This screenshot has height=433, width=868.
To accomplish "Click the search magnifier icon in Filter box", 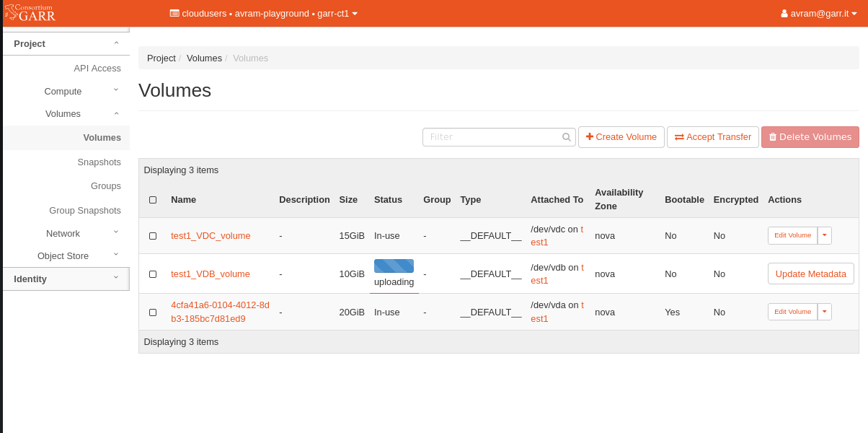I will point(567,137).
